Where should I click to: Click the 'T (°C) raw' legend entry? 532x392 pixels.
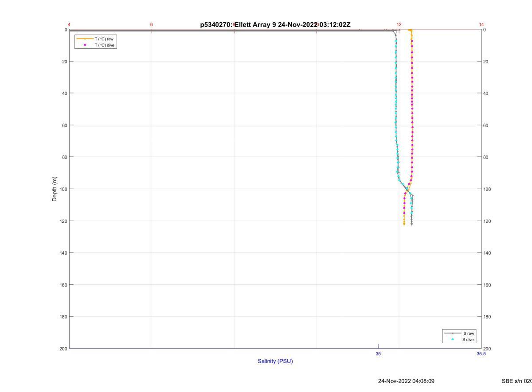click(x=104, y=39)
